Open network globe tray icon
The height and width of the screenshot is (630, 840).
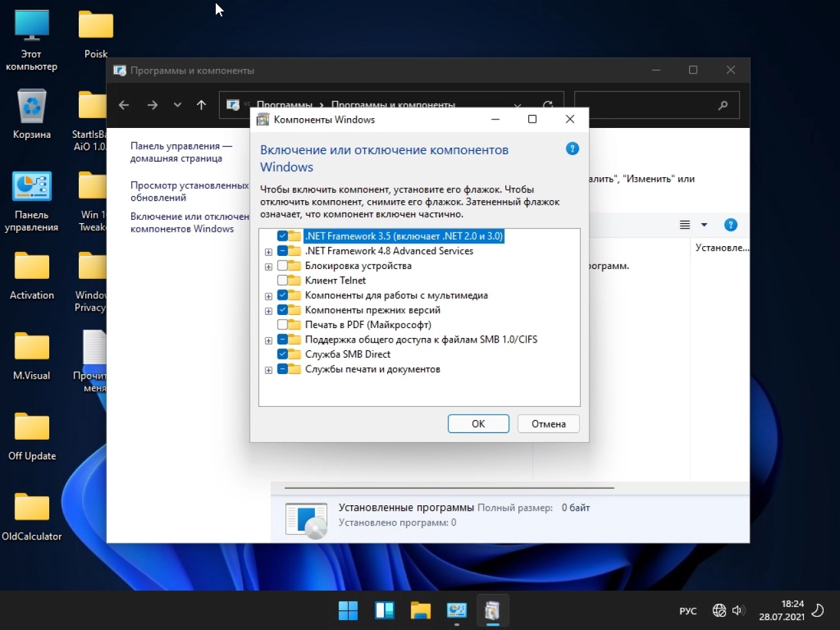719,610
